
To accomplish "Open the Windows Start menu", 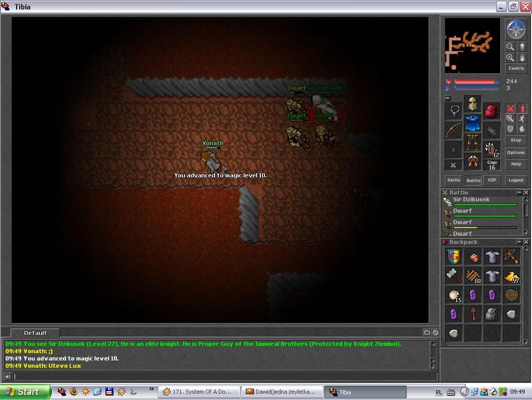I will coord(25,392).
